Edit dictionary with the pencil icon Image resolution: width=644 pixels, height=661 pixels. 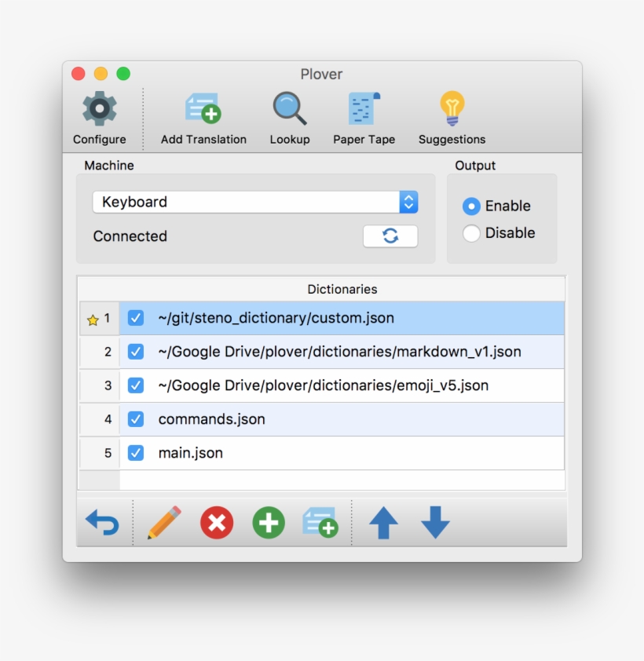[x=164, y=523]
